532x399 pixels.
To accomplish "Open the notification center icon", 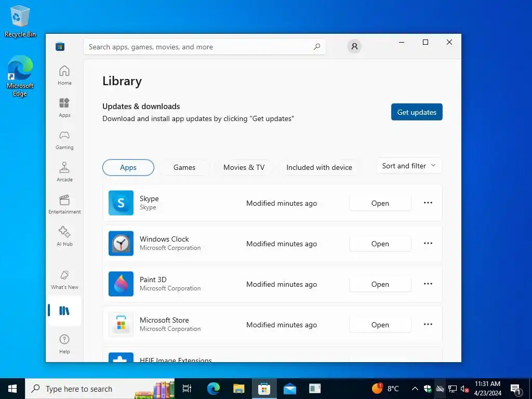I will pos(516,389).
